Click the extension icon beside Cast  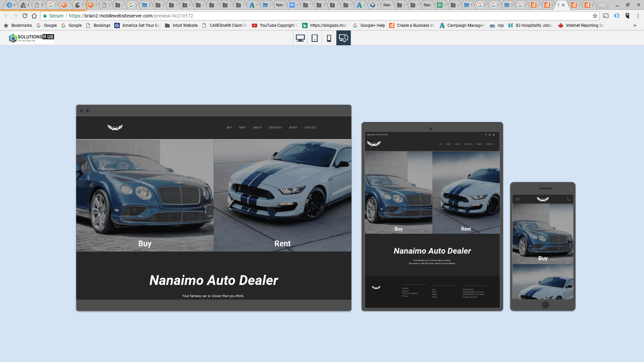[616, 16]
